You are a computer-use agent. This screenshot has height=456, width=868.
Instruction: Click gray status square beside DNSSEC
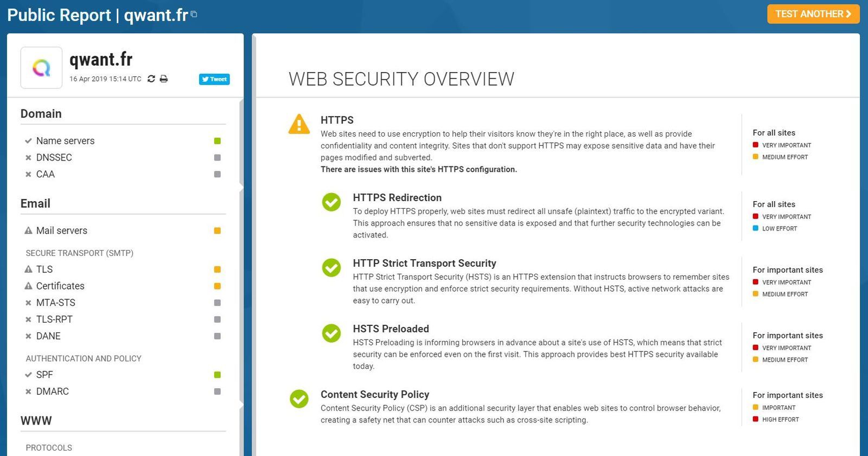[218, 158]
